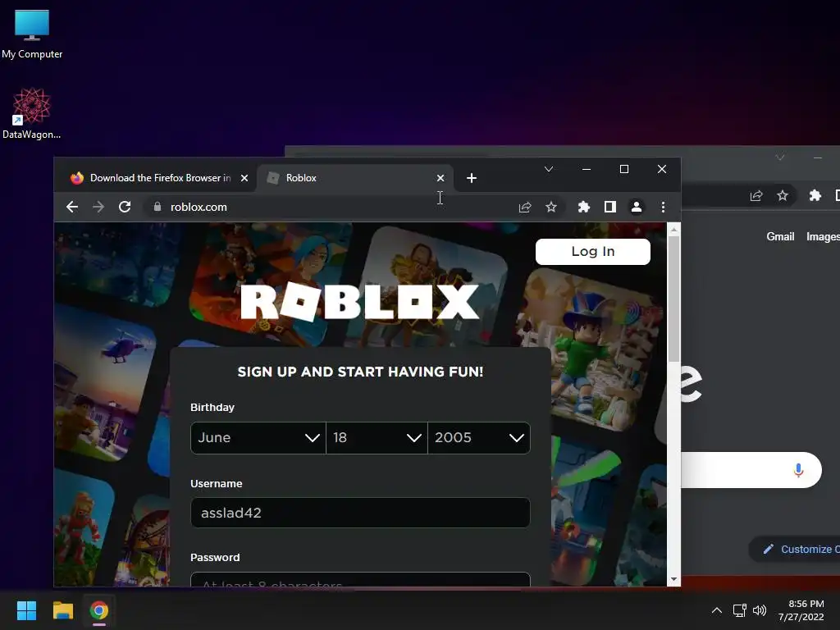
Task: Click voice search microphone in Google window
Action: coord(798,470)
